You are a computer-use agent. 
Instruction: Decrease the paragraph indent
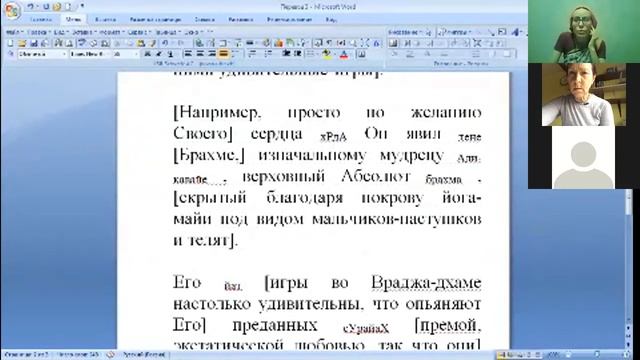pyautogui.click(x=287, y=54)
